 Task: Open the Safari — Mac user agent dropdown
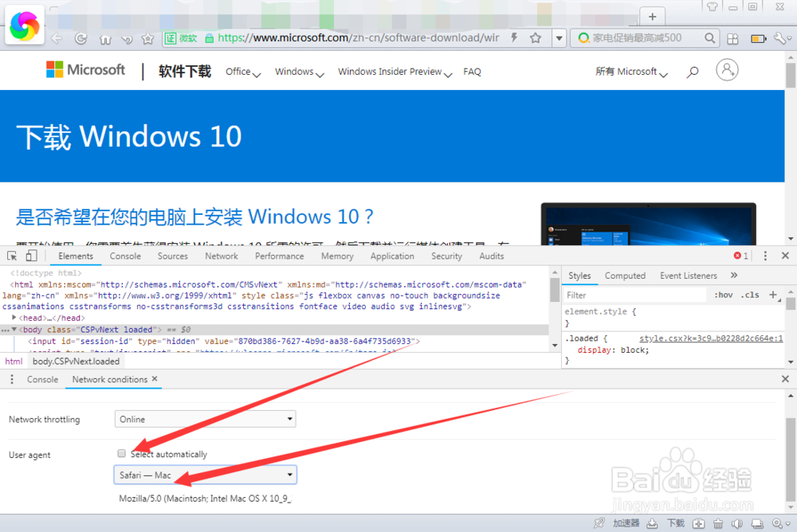click(205, 474)
